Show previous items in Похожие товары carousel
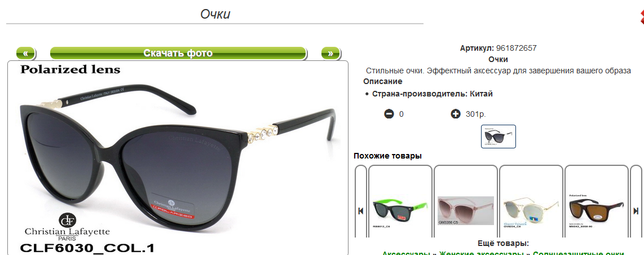 [360, 211]
